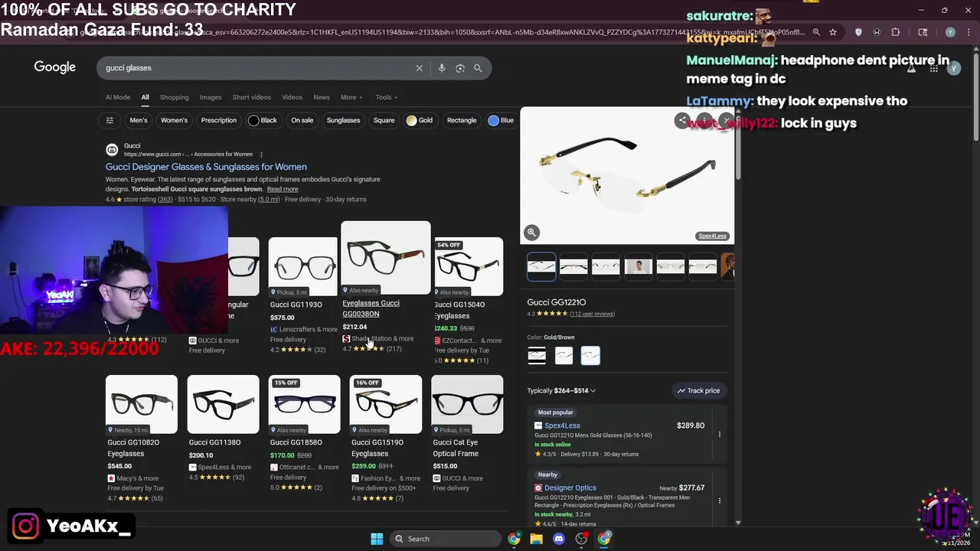Image resolution: width=980 pixels, height=551 pixels.
Task: Filter results by Men's
Action: (x=139, y=120)
